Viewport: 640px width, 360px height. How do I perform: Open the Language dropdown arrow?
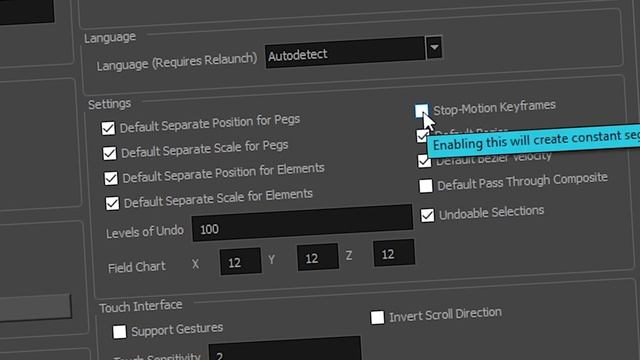(x=434, y=48)
